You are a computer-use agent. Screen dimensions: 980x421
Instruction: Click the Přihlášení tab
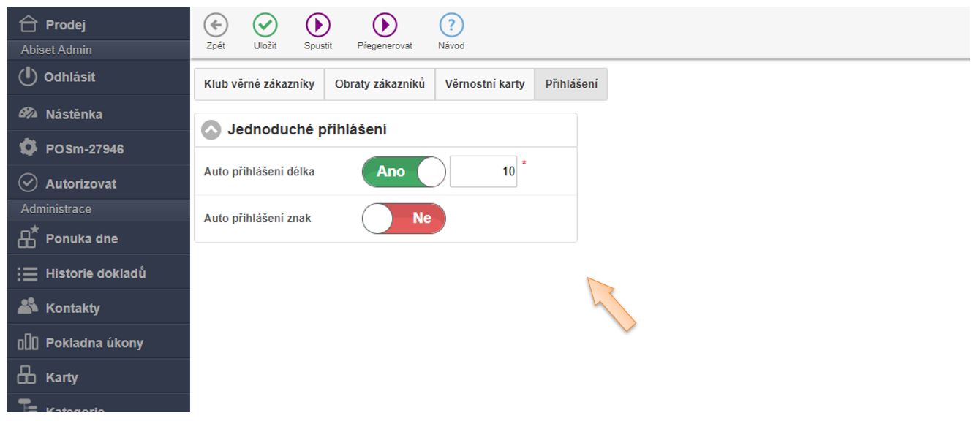[571, 84]
